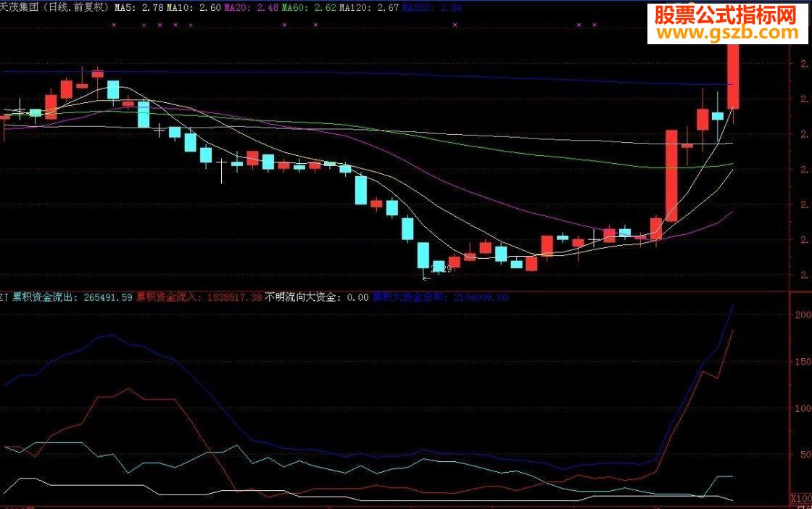812x509 pixels.
Task: Click the X100 axis multiplier label
Action: [801, 499]
